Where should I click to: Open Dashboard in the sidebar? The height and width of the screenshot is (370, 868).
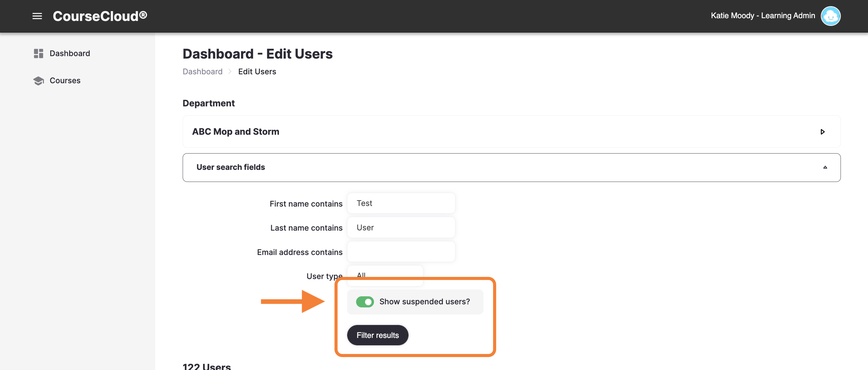coord(70,53)
